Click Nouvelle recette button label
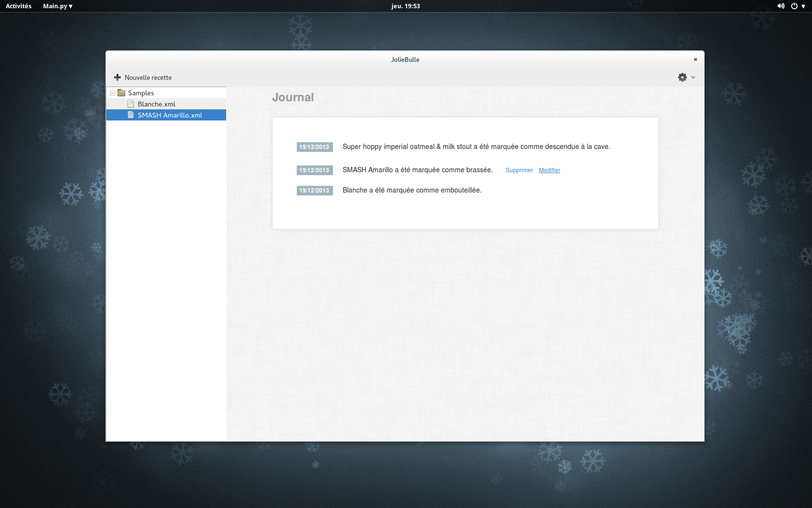The height and width of the screenshot is (508, 812). [148, 77]
